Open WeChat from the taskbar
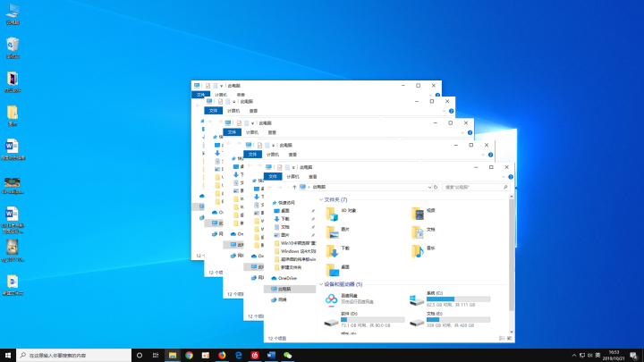Viewport: 644px width, 362px height. coord(287,356)
